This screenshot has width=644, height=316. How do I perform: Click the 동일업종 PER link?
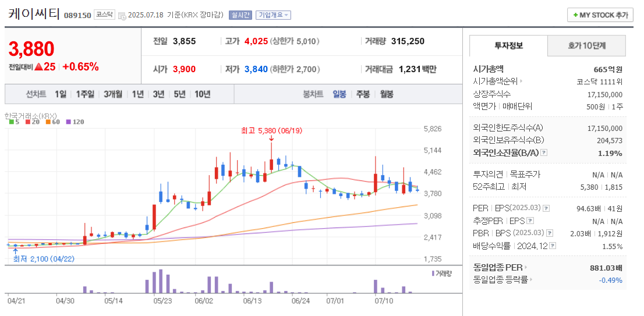[498, 268]
